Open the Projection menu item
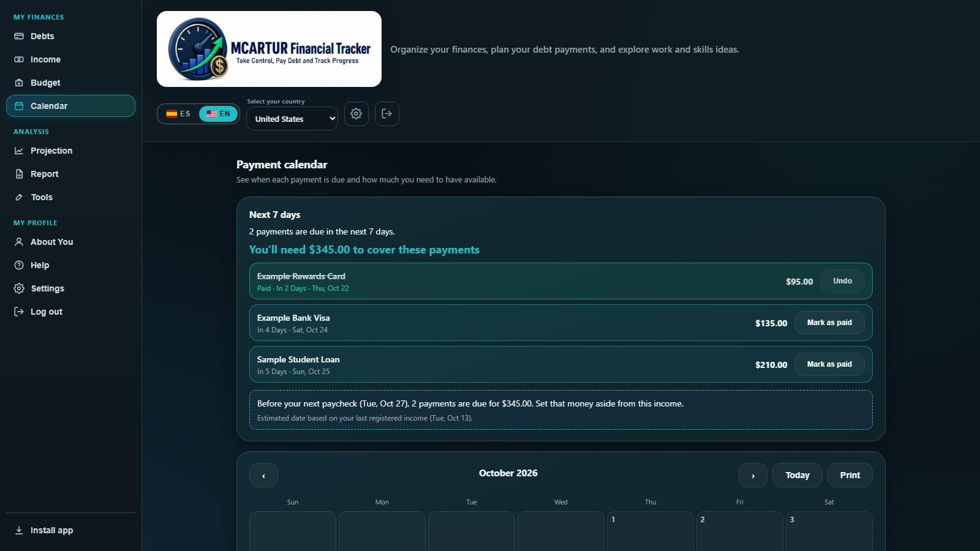 (70, 151)
